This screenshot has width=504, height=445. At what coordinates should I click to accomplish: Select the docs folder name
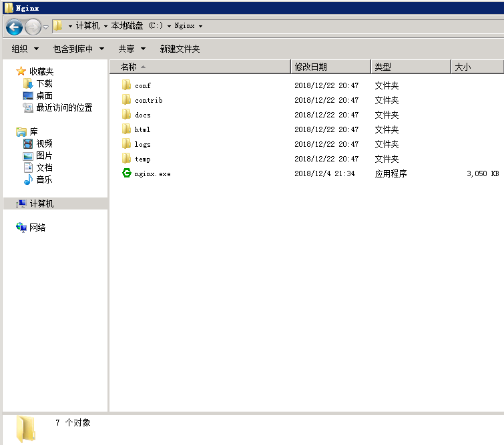coord(143,115)
